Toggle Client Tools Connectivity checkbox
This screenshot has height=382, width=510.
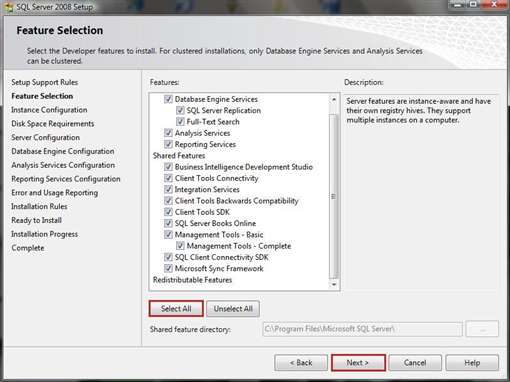pyautogui.click(x=168, y=178)
